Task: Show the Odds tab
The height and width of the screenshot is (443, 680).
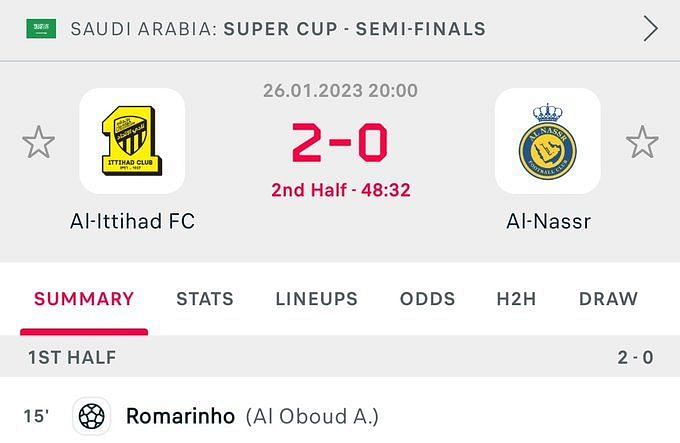Action: pos(427,299)
